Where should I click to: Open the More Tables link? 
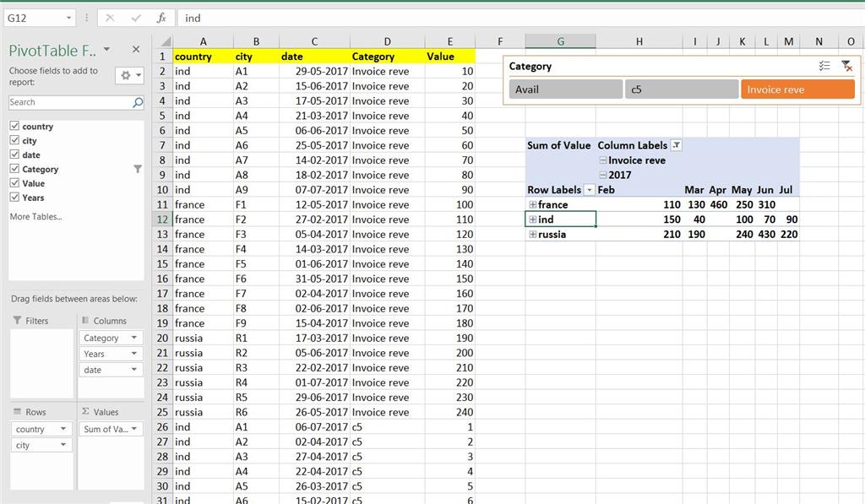35,217
